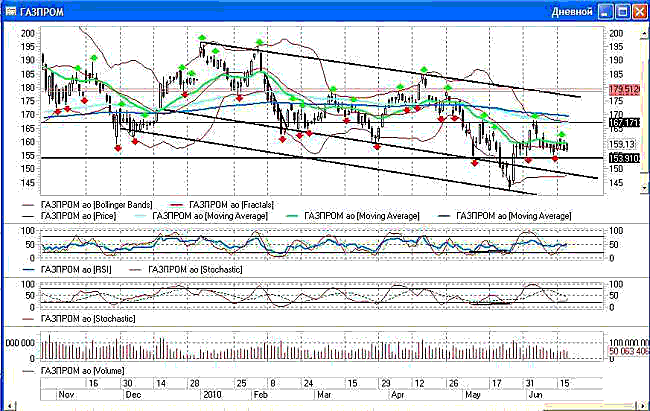This screenshot has width=650, height=411.
Task: Click the black 167.171 price level label
Action: (x=624, y=123)
